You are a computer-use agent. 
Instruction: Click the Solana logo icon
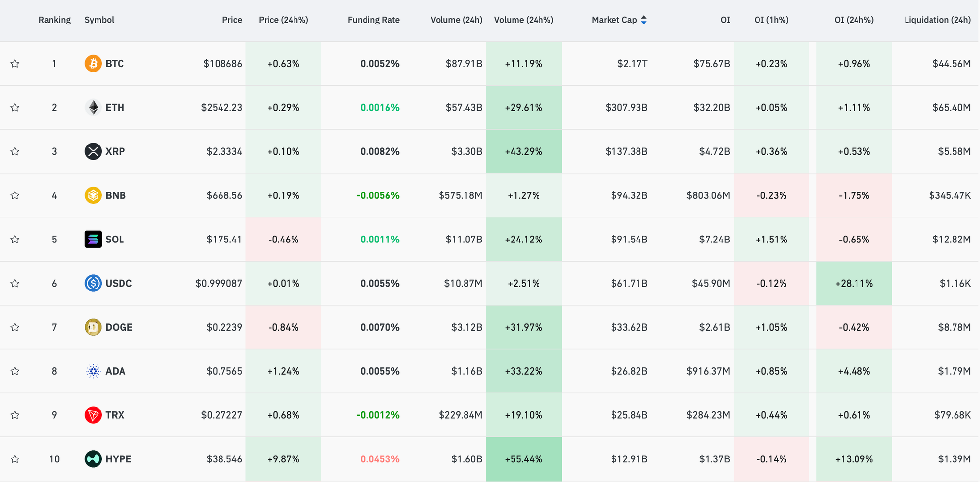point(93,240)
